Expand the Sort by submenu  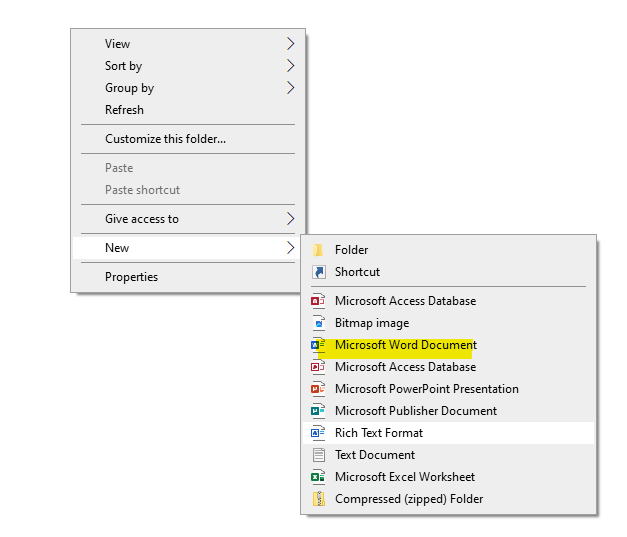188,66
